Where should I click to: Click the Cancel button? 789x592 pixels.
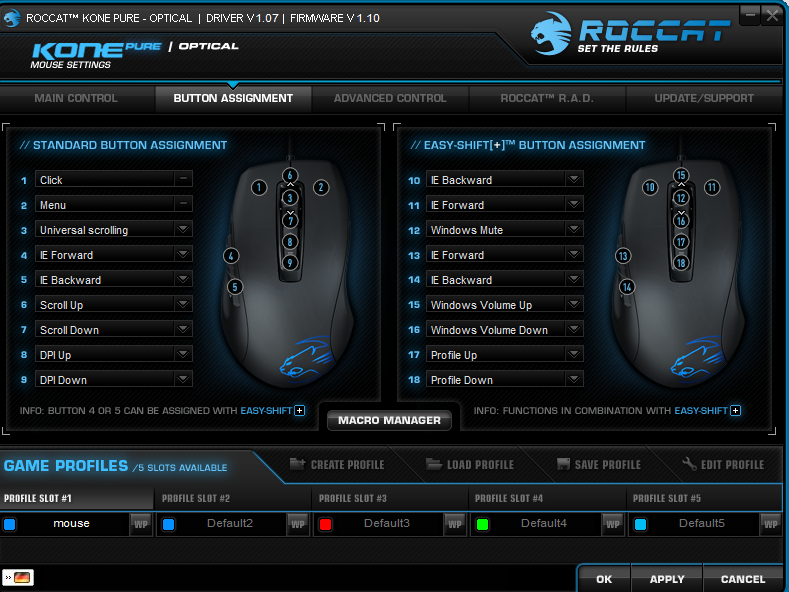743,579
